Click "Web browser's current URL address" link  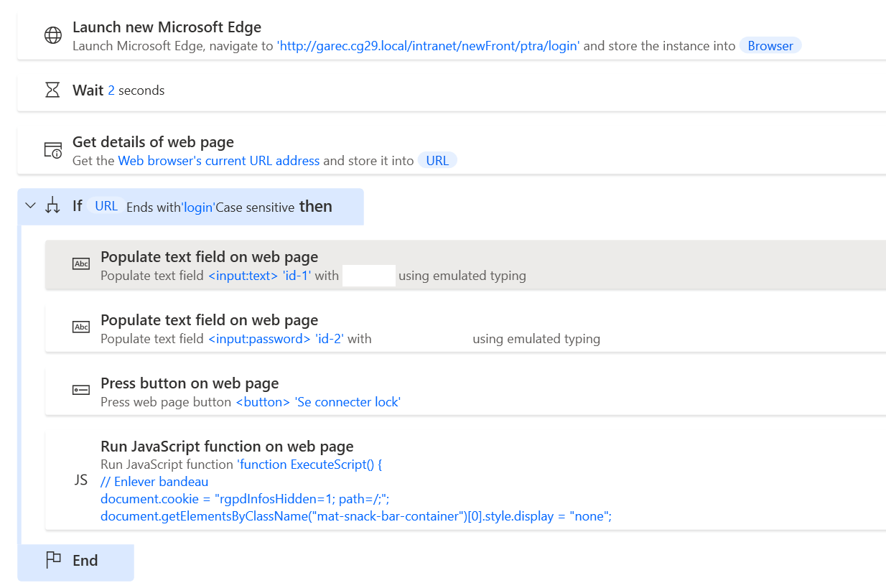[x=218, y=161]
